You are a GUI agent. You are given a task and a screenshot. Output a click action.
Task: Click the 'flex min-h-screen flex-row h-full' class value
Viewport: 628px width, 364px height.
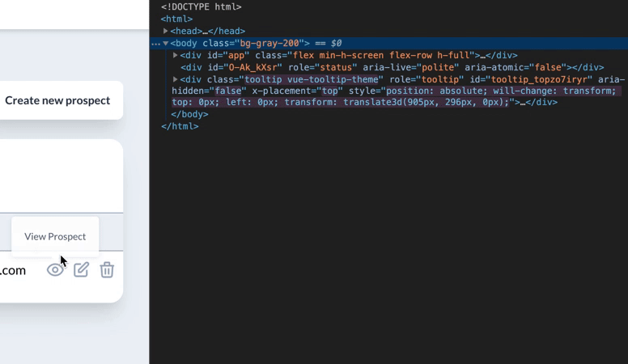coord(381,55)
